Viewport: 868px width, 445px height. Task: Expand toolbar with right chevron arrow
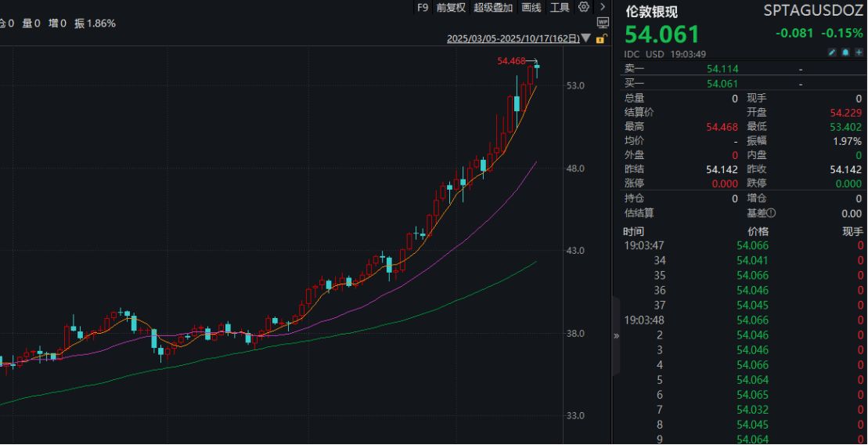click(602, 7)
